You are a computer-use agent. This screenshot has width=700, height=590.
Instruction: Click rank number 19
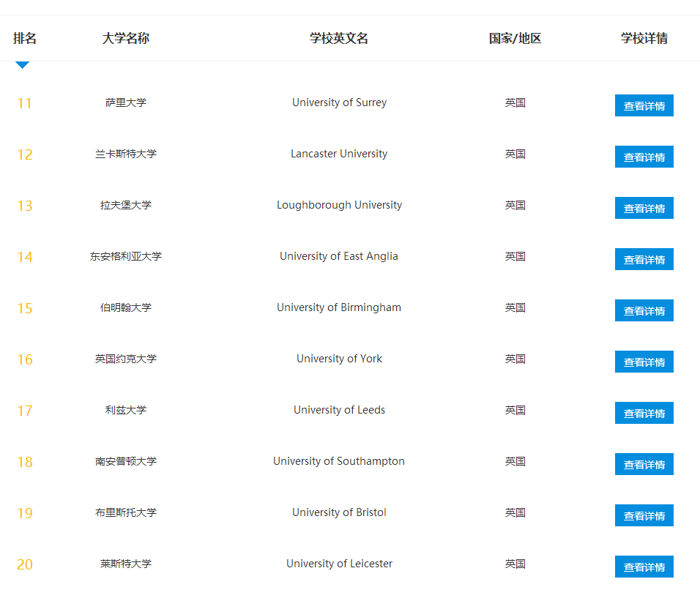tap(25, 514)
